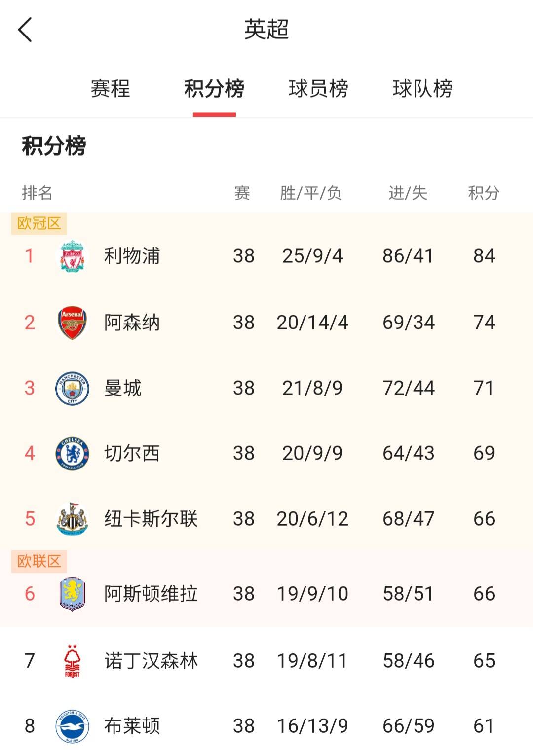Tap the back arrow icon
The image size is (533, 756).
(x=25, y=30)
